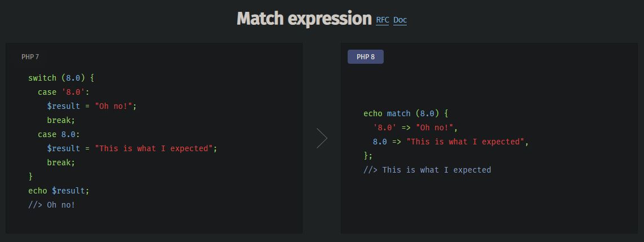This screenshot has height=242, width=644.
Task: Click the 8.0 => "This is what I expected" arm
Action: [451, 142]
